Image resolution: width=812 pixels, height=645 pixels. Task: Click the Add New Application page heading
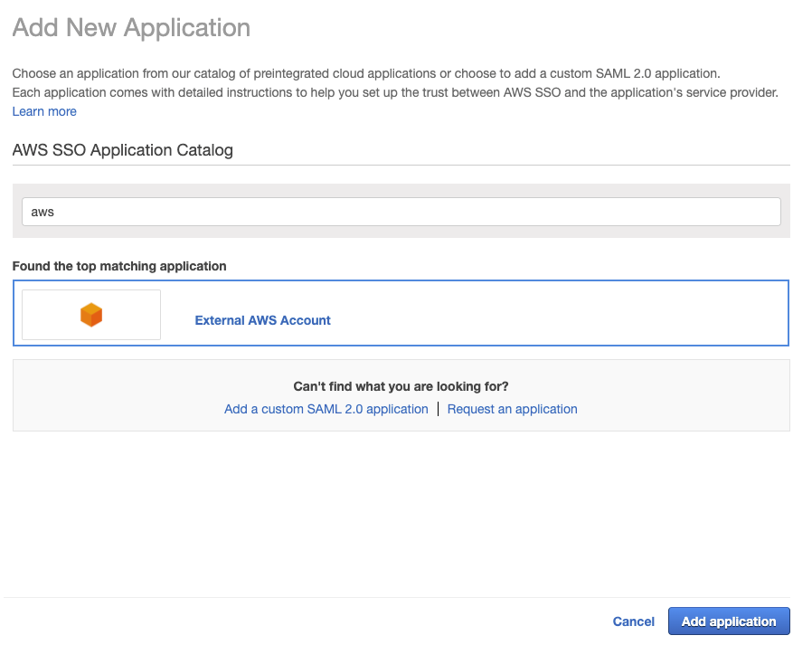[x=131, y=28]
